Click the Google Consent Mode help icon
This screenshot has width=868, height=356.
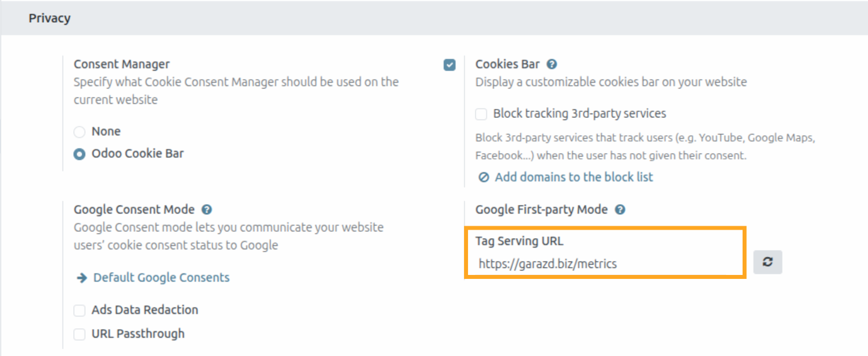[x=207, y=210]
